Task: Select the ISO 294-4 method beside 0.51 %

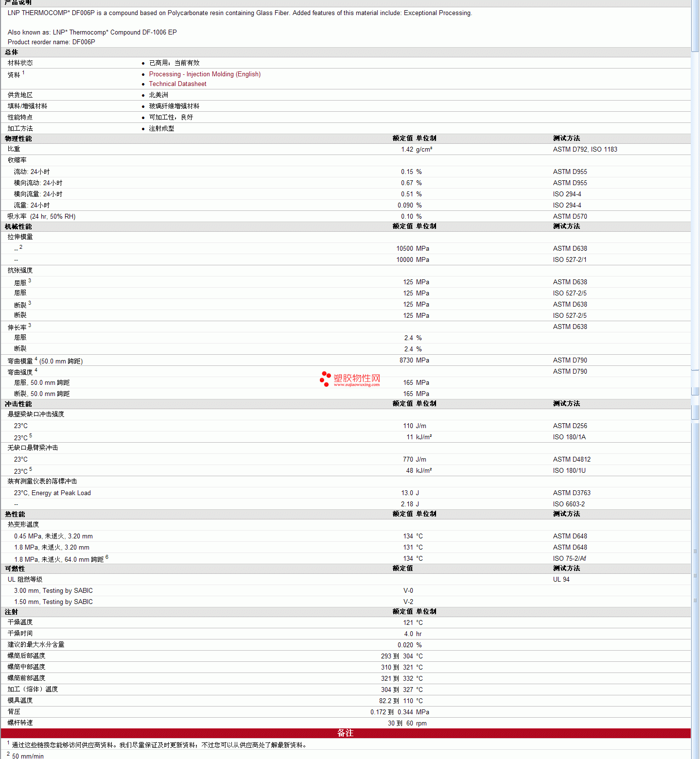Action: [567, 194]
